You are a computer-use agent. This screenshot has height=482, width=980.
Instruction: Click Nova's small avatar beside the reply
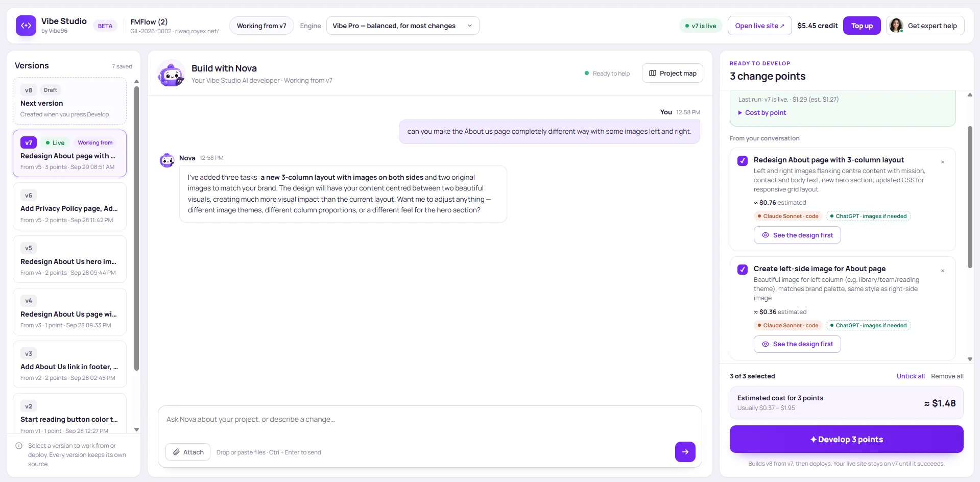click(x=167, y=160)
